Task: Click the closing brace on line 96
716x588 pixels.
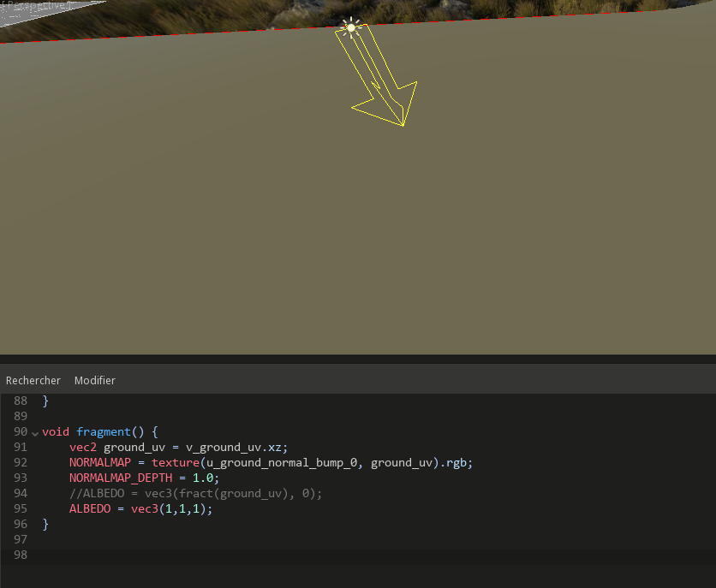Action: pyautogui.click(x=45, y=524)
